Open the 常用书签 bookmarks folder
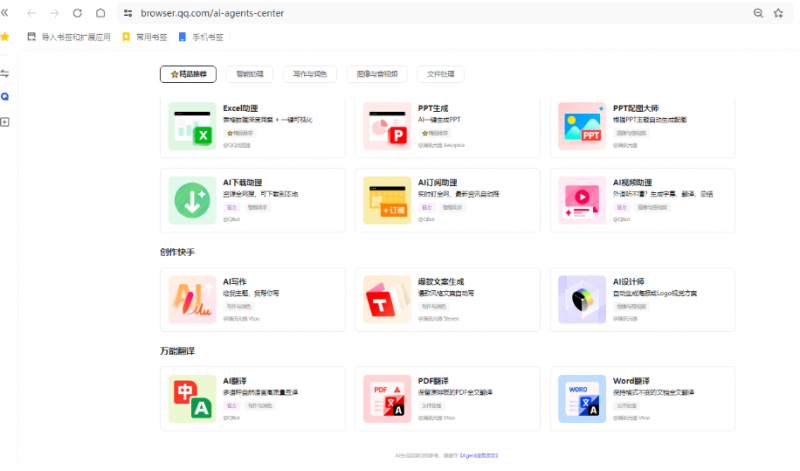This screenshot has width=800, height=471. 144,36
